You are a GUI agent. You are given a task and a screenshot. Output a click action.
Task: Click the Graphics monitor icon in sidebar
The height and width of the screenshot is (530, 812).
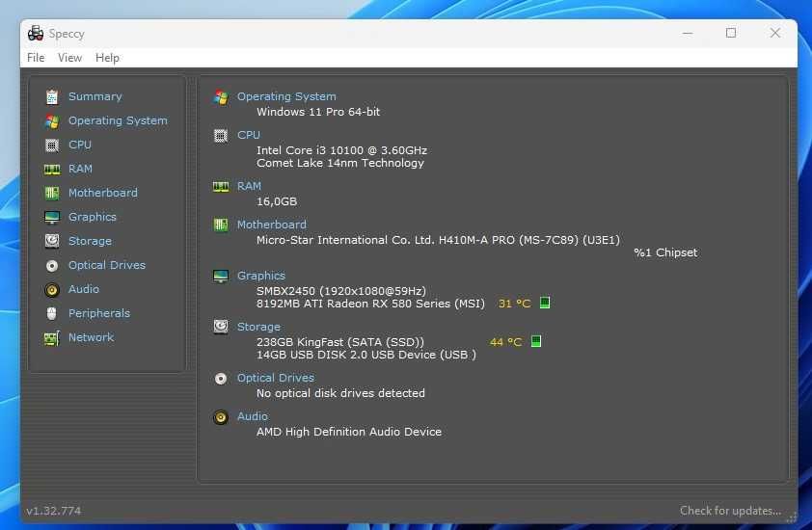coord(52,218)
